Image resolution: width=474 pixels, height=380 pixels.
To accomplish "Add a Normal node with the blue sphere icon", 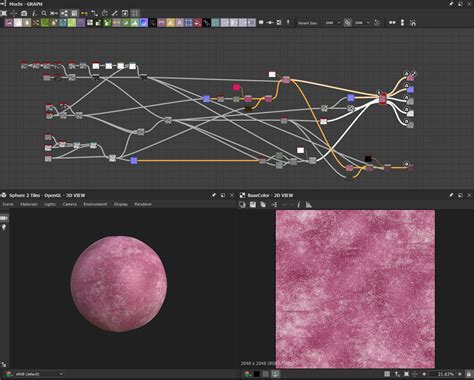I will (144, 23).
